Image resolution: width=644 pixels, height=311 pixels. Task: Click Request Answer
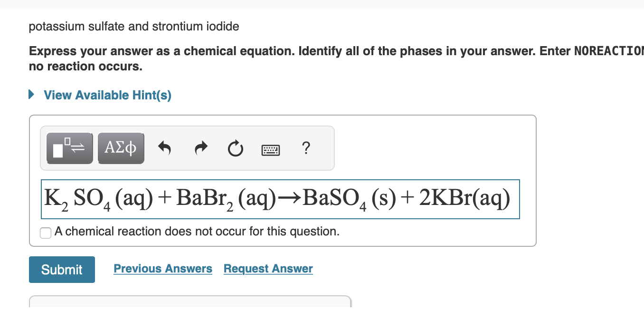pos(268,269)
